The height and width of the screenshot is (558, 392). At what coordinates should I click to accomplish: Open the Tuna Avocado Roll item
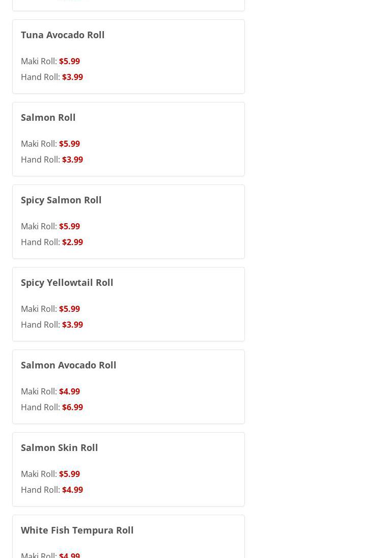click(63, 35)
